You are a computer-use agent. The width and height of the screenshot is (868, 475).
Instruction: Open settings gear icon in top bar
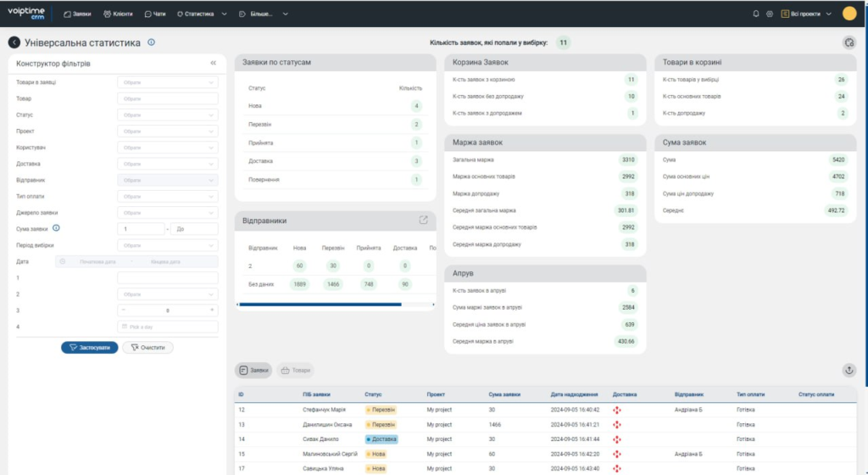[x=770, y=14]
